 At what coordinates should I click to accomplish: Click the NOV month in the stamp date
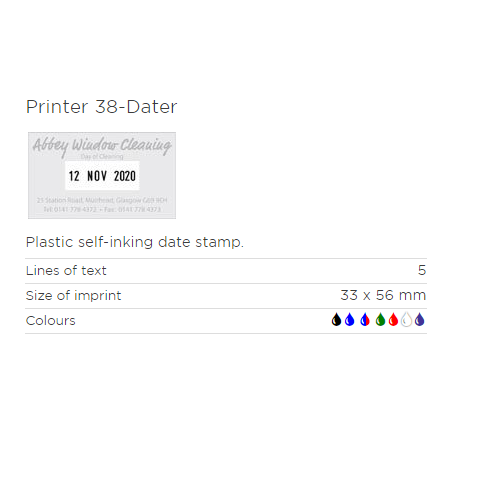click(97, 176)
